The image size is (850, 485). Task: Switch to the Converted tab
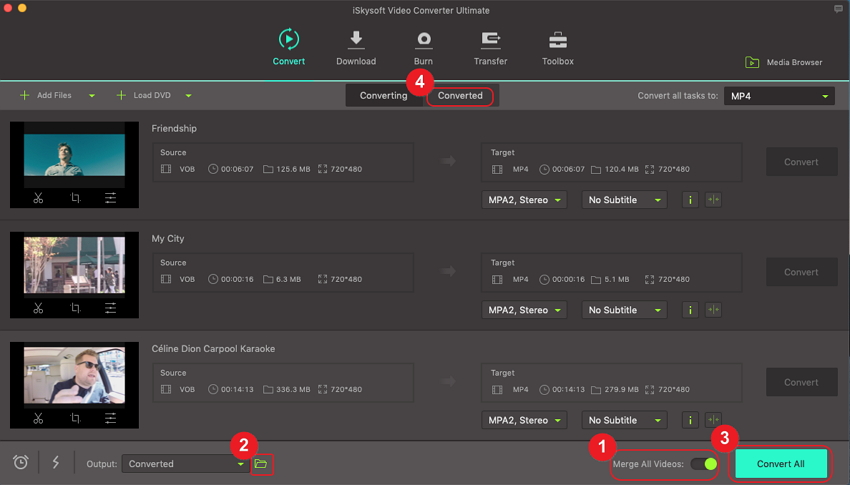460,96
